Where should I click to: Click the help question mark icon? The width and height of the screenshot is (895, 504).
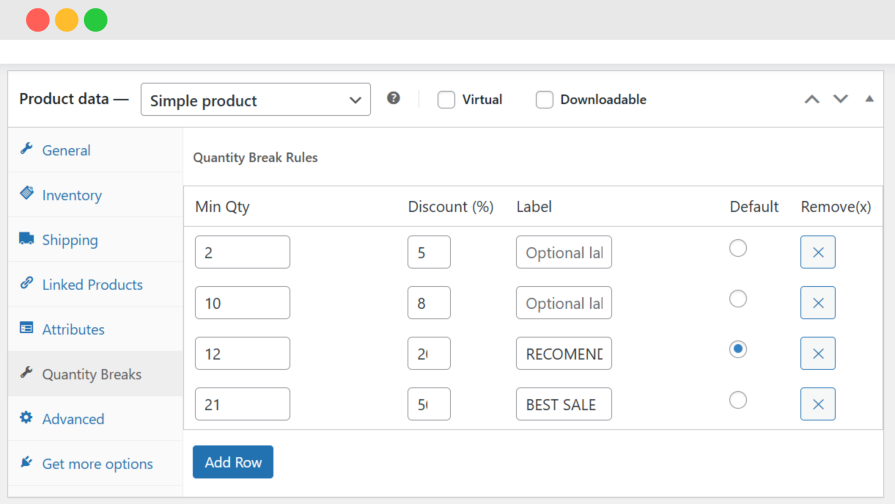[x=394, y=99]
